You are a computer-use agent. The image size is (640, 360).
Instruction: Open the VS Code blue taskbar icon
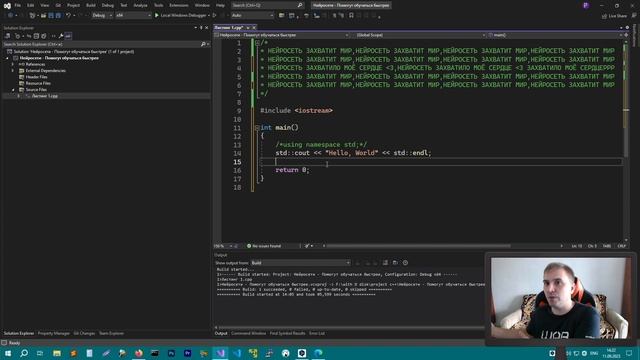[x=237, y=353]
